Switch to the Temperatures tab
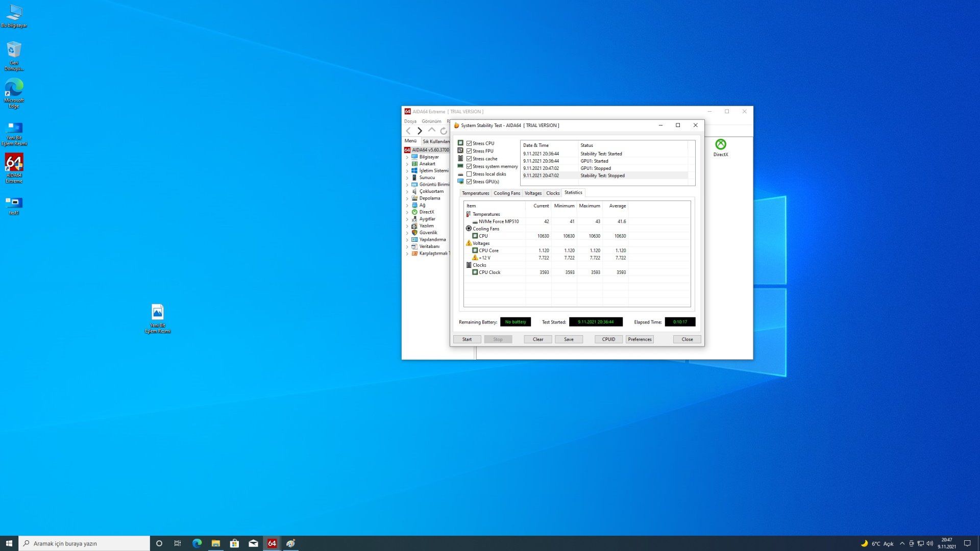 click(x=475, y=193)
